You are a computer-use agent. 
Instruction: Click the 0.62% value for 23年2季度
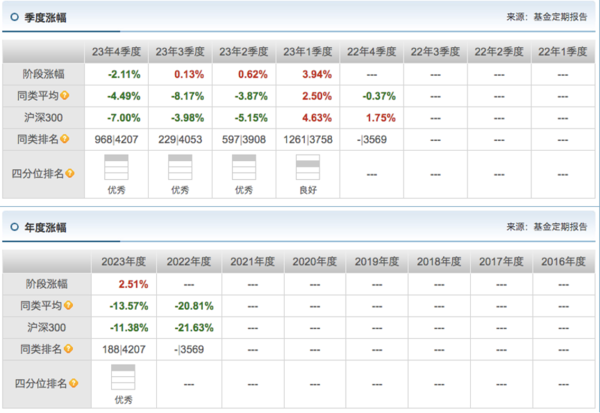tap(253, 74)
